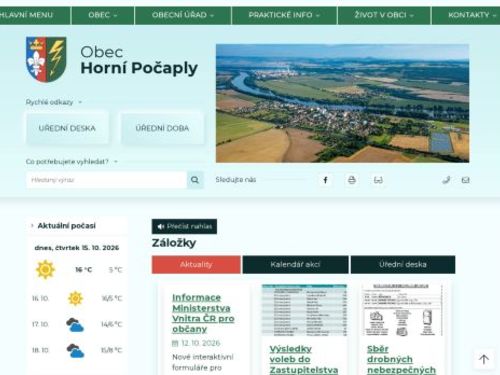Screen dimensions: 500x375
Task: Click the date 12. 10. 2026
Action: pyautogui.click(x=200, y=343)
